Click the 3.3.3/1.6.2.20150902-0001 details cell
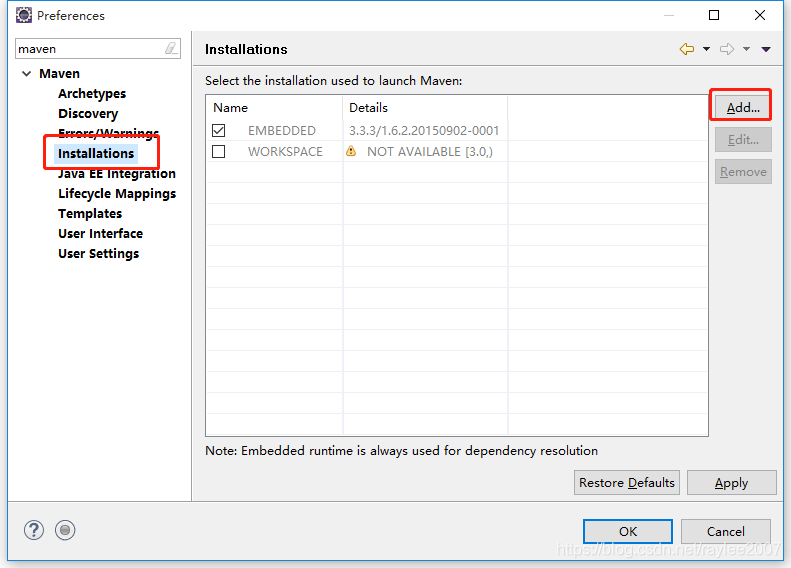791x568 pixels. coord(424,131)
